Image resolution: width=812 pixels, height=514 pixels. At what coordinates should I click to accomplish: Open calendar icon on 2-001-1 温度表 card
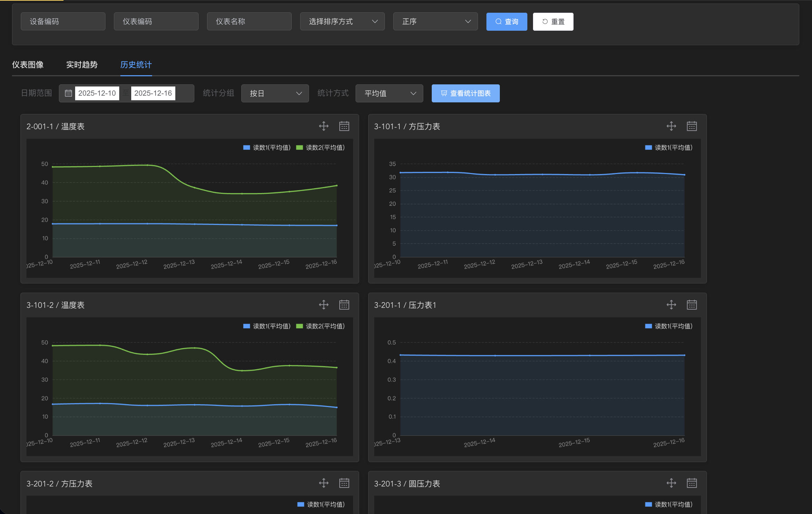pos(344,126)
